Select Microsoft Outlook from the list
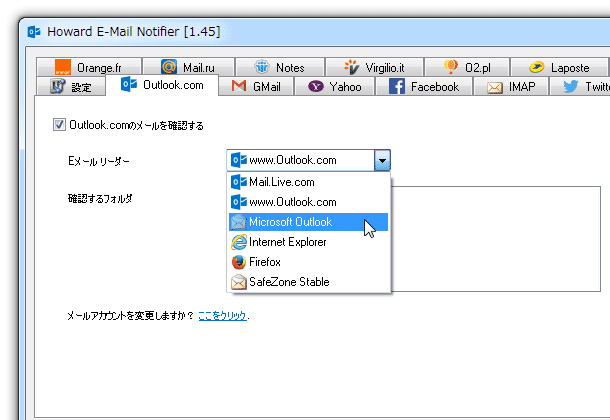 click(x=309, y=222)
